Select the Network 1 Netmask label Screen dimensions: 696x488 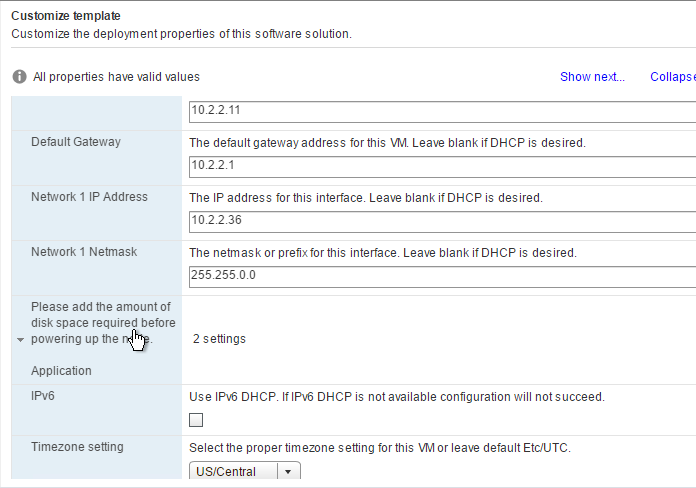pyautogui.click(x=84, y=252)
